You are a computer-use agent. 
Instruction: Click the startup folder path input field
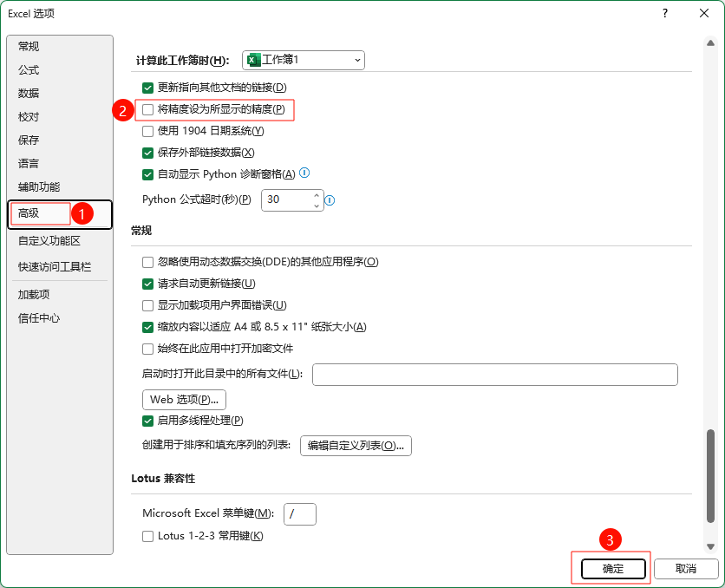494,375
